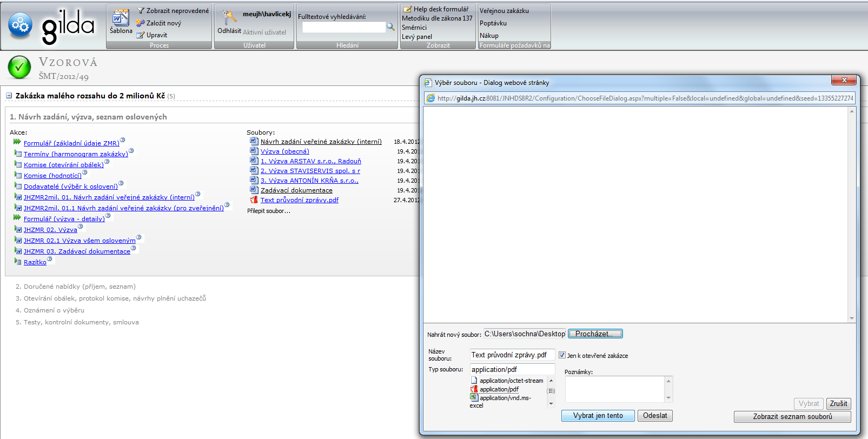Click Přilepit soubor link
This screenshot has width=868, height=439.
pos(269,211)
